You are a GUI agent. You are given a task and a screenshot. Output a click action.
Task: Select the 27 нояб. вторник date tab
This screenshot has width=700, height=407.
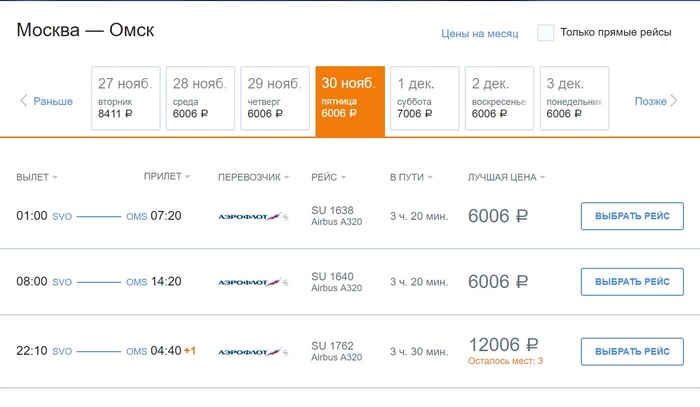point(125,98)
